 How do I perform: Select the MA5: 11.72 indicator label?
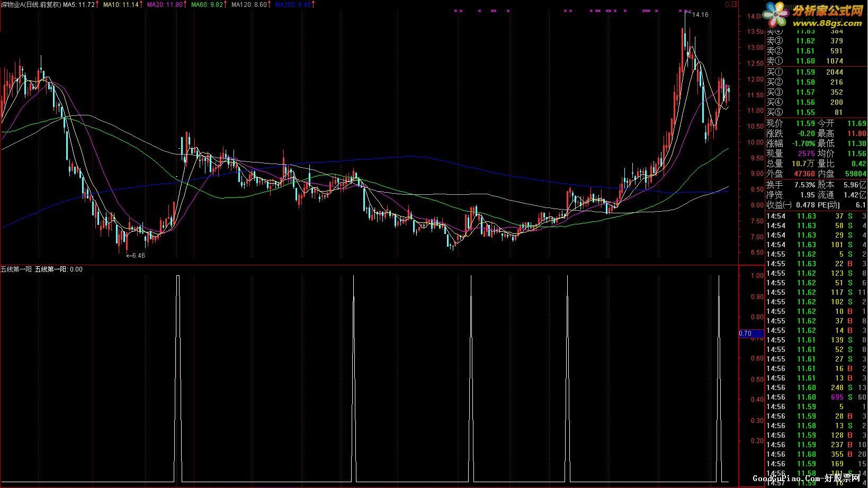click(x=79, y=4)
